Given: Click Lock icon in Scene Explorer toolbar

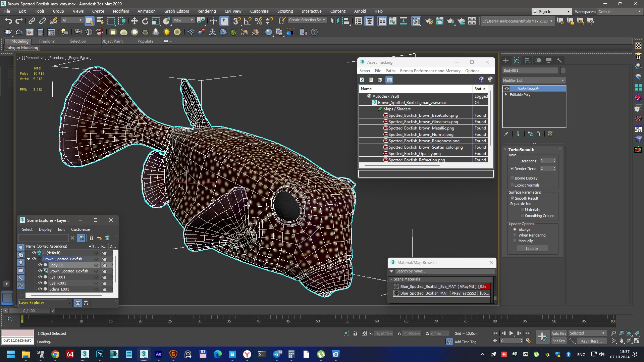Looking at the screenshot, I should [91, 238].
